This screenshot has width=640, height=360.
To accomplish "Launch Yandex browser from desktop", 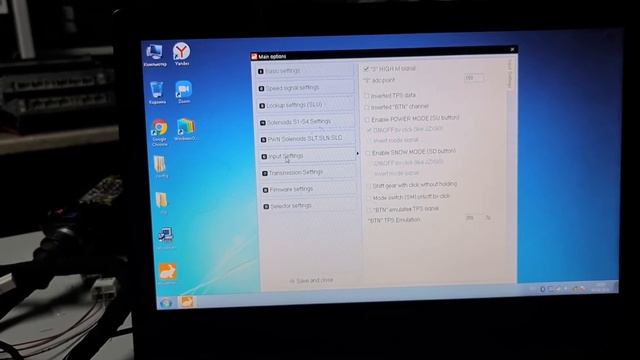I will coord(182,54).
